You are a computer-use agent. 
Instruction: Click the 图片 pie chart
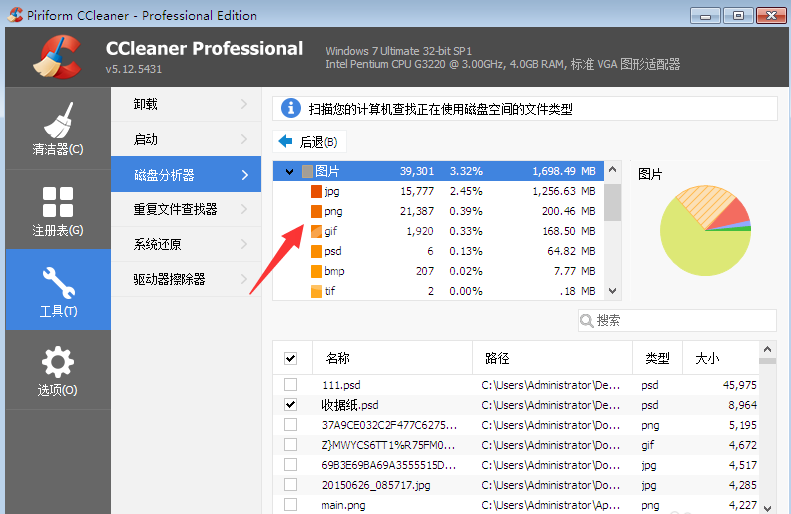pos(705,231)
